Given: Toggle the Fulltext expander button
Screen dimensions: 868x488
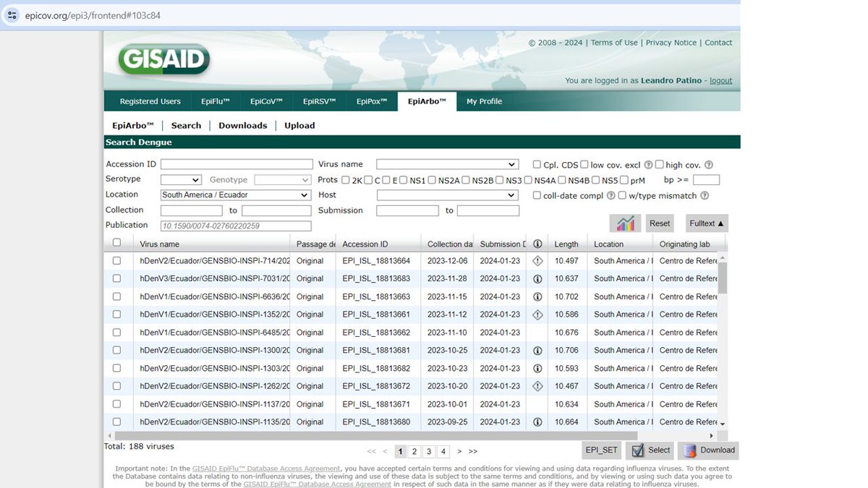Looking at the screenshot, I should (x=707, y=223).
